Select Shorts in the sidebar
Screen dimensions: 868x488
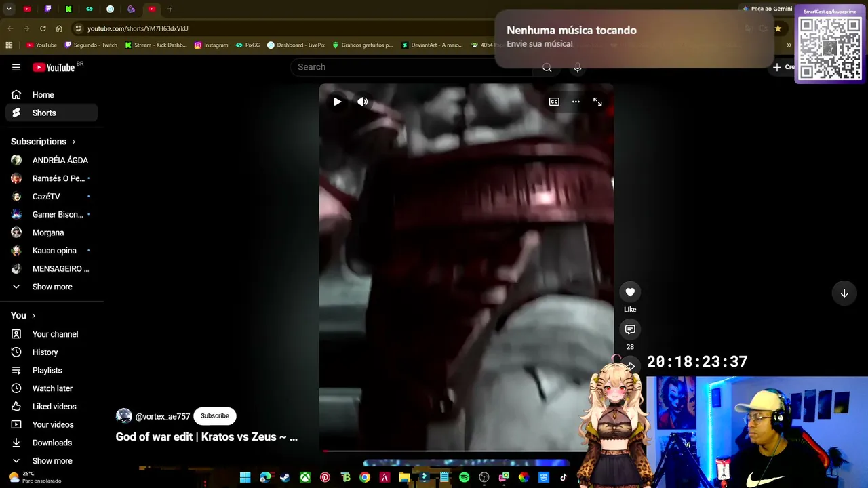click(52, 113)
